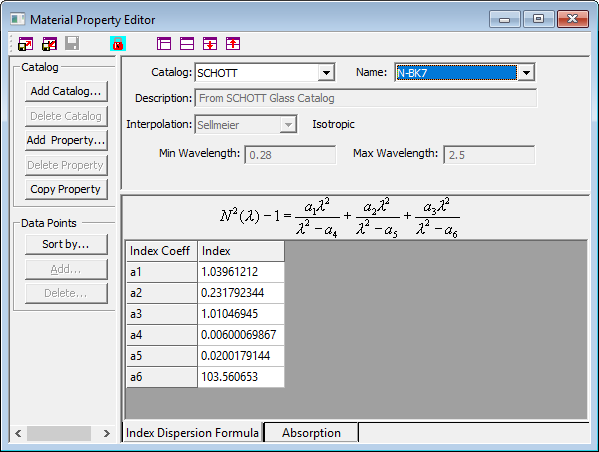Click the Copy Property button
The width and height of the screenshot is (599, 452).
click(x=66, y=189)
